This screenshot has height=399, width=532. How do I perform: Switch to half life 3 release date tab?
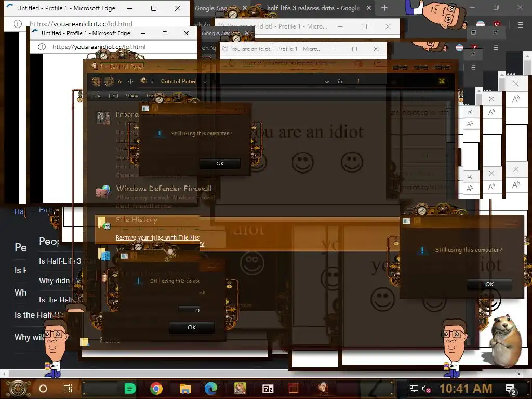313,8
